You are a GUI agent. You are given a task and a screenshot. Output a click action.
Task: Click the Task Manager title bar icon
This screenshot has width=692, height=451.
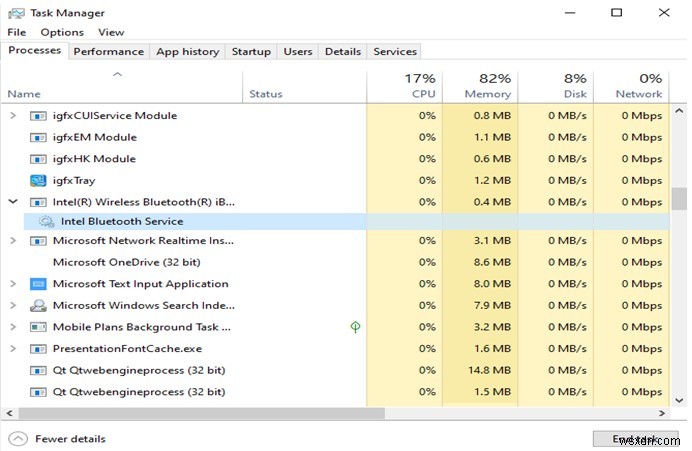point(16,13)
